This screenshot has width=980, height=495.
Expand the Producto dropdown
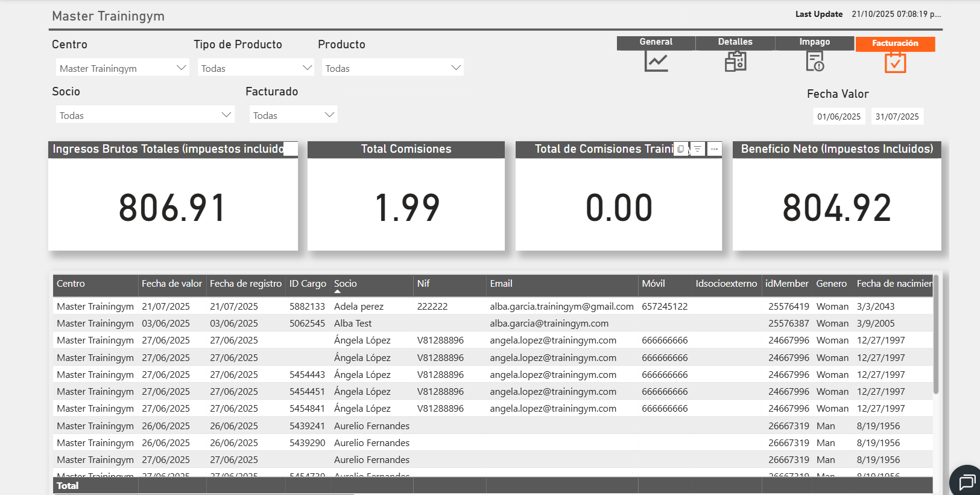(x=456, y=68)
